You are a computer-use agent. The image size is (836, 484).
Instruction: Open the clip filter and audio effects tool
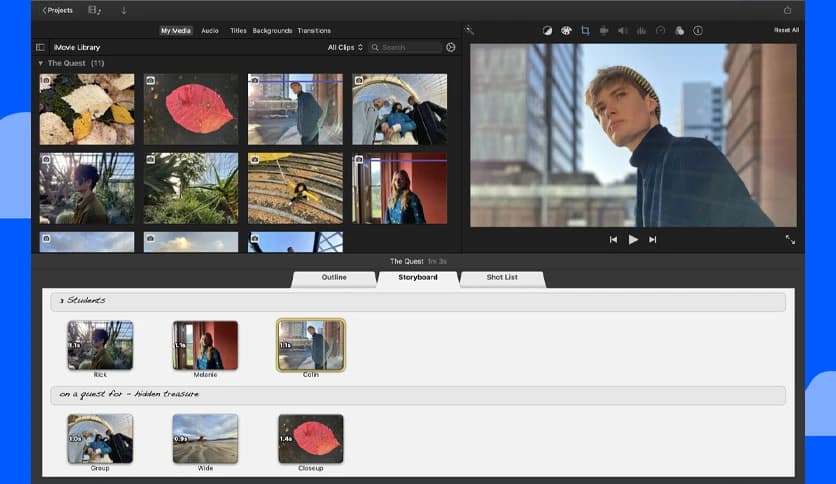pyautogui.click(x=679, y=30)
